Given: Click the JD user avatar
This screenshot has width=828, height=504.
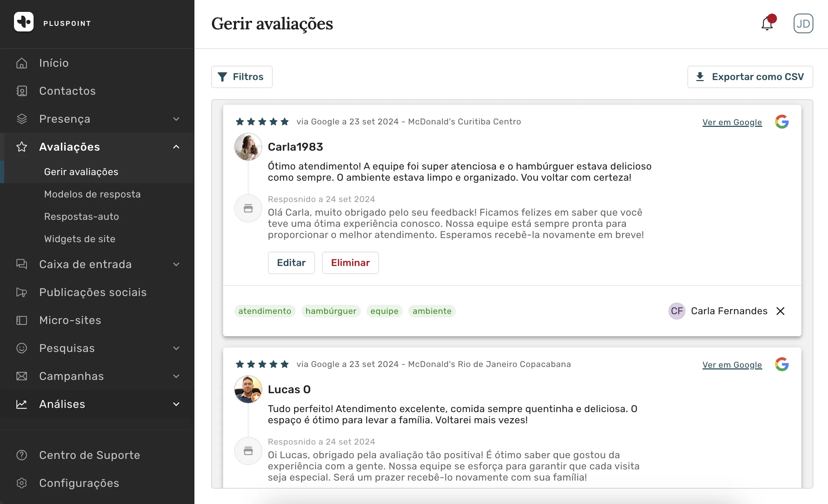Looking at the screenshot, I should [x=803, y=23].
